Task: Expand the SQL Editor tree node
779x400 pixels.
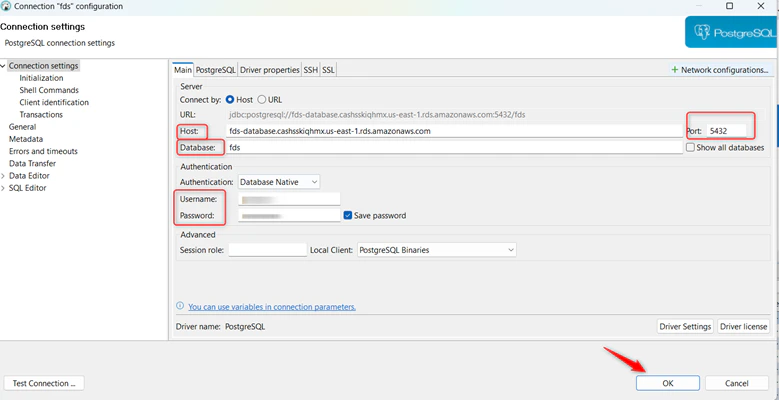Action: point(3,188)
